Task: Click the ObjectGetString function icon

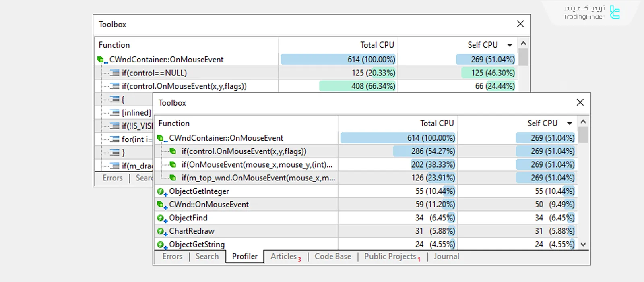Action: pyautogui.click(x=161, y=245)
